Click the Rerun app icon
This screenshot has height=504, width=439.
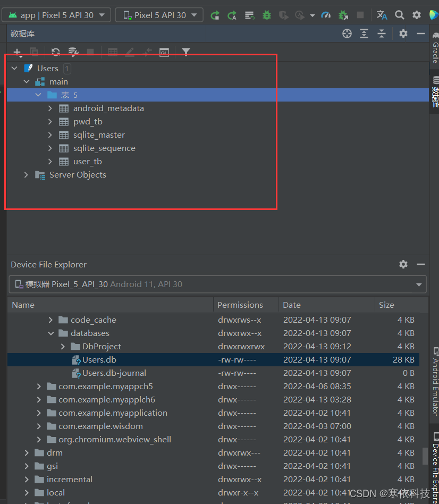(215, 15)
